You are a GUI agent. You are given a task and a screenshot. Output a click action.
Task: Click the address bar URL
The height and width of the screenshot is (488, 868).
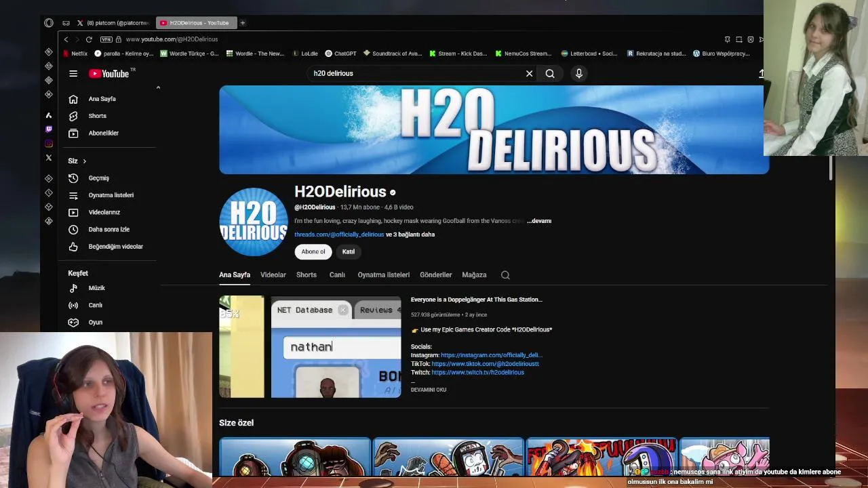[x=172, y=39]
